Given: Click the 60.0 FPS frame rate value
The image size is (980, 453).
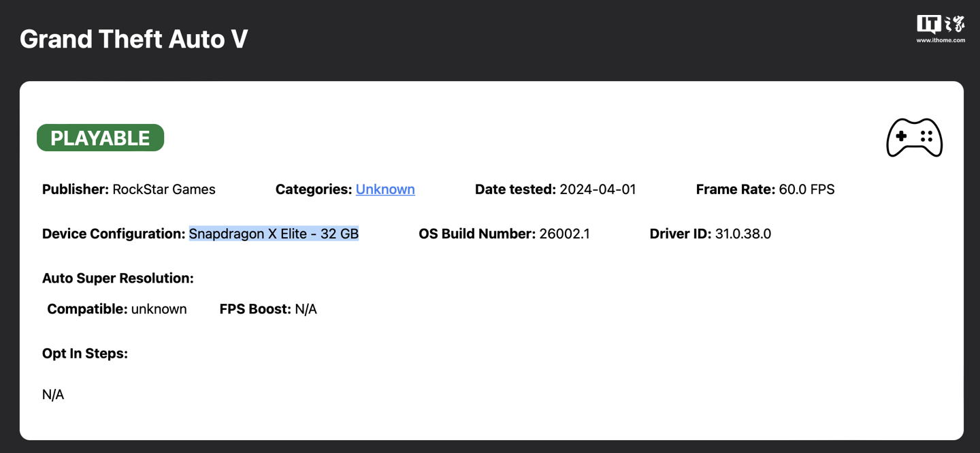Looking at the screenshot, I should tap(806, 189).
